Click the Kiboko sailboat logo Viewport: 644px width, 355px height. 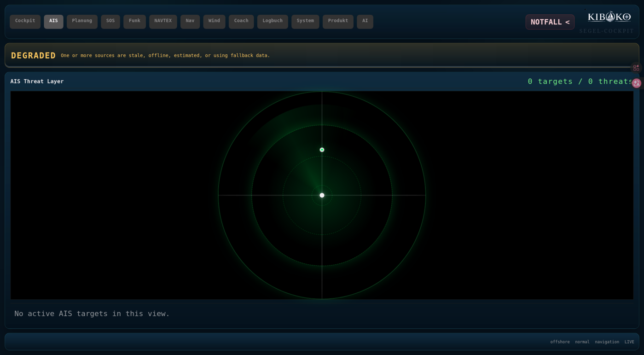(609, 17)
